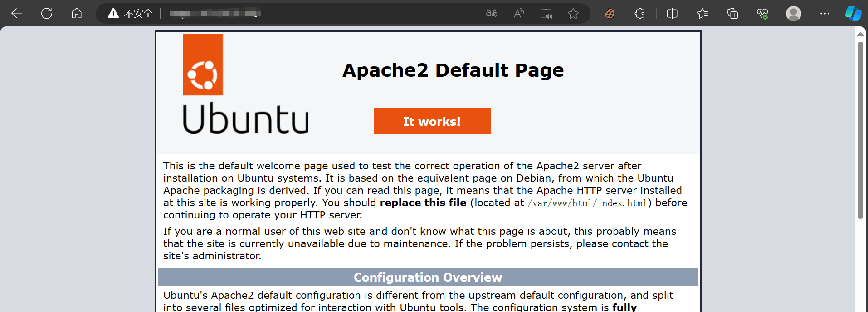Open the translate page option
Viewport: 868px width, 312px height.
(x=492, y=14)
